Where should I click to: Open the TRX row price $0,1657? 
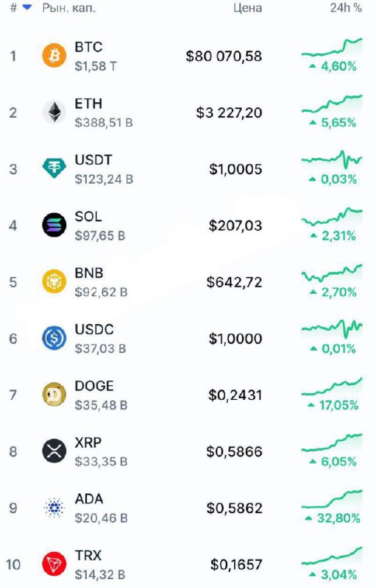(236, 564)
